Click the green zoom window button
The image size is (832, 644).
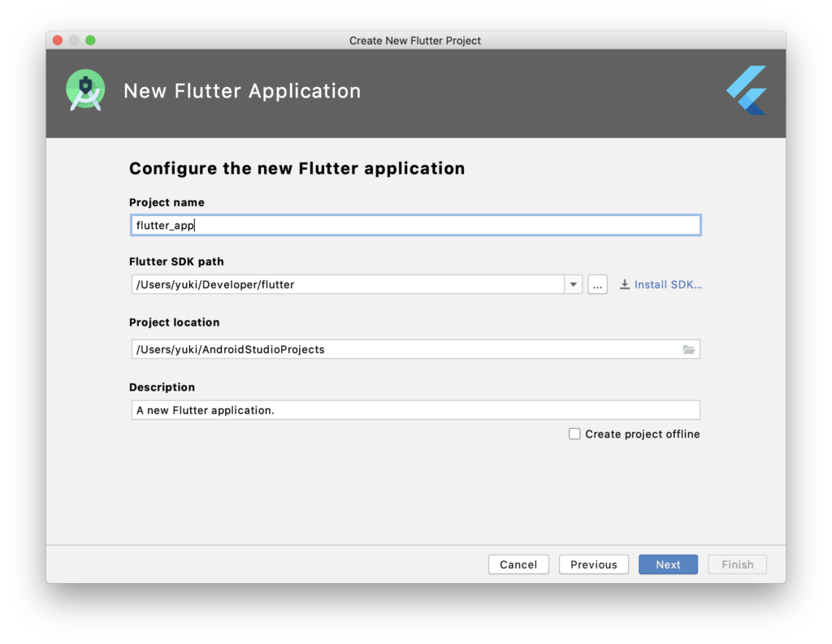[90, 41]
